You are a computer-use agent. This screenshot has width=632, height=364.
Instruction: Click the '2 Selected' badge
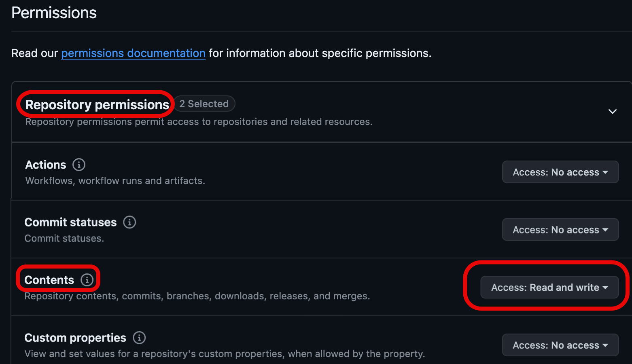204,104
